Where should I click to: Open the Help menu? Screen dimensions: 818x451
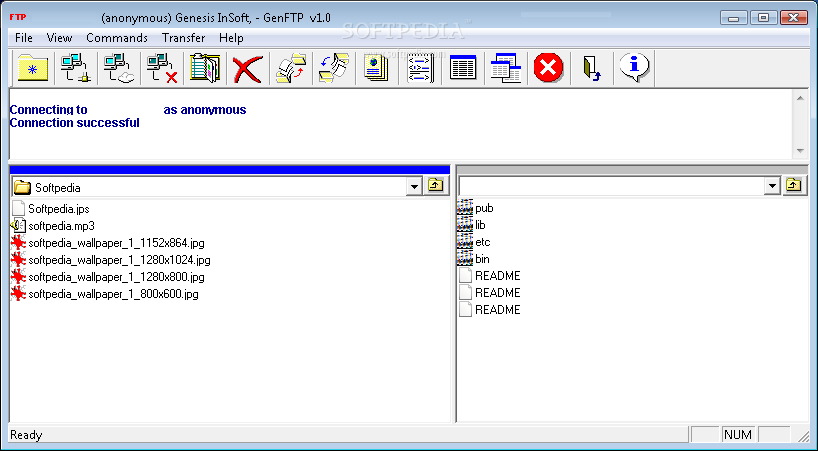pyautogui.click(x=231, y=38)
